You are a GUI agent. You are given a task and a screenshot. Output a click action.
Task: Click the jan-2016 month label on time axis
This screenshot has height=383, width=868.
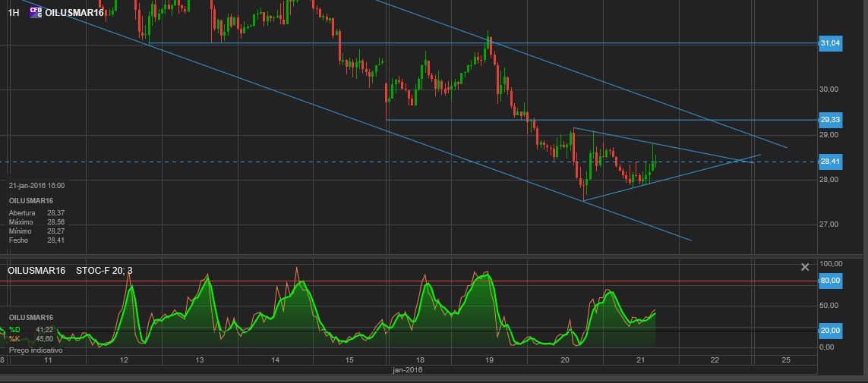(x=407, y=370)
